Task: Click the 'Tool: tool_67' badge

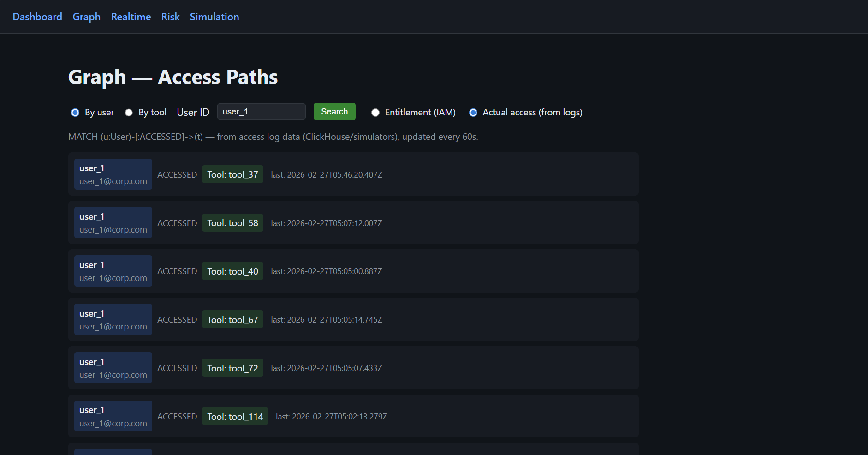Action: [x=232, y=319]
